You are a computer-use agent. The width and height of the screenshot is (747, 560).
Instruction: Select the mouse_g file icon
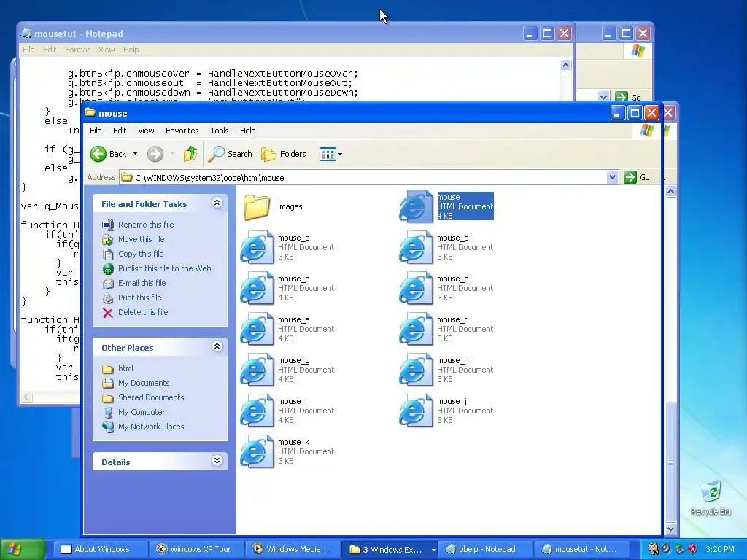257,370
